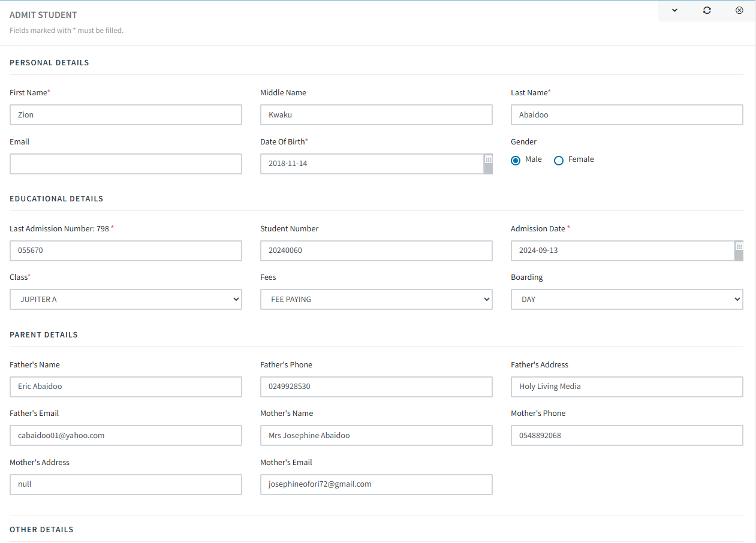The image size is (756, 543).
Task: Click the Mother's Email field
Action: point(376,484)
